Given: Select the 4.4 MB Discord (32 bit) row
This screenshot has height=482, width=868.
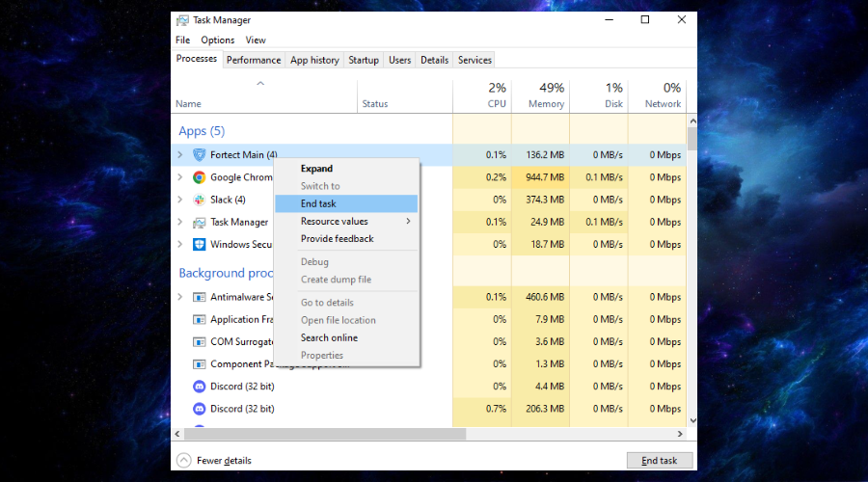Looking at the screenshot, I should pos(429,387).
